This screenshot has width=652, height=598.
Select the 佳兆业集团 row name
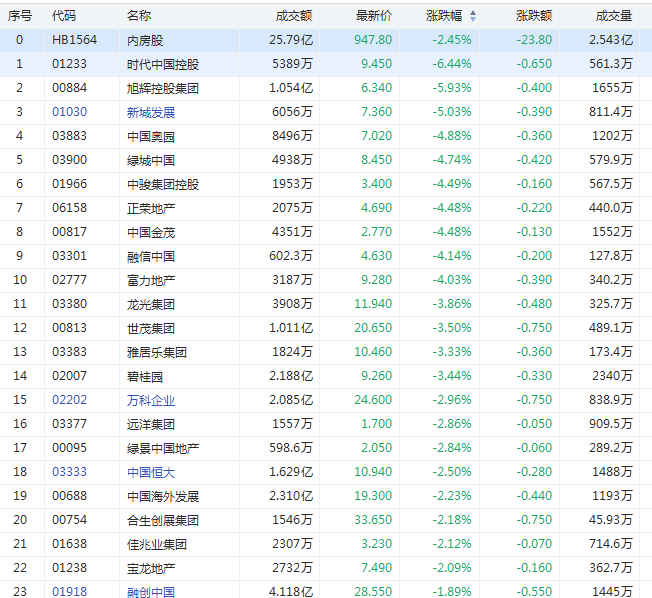tap(157, 544)
